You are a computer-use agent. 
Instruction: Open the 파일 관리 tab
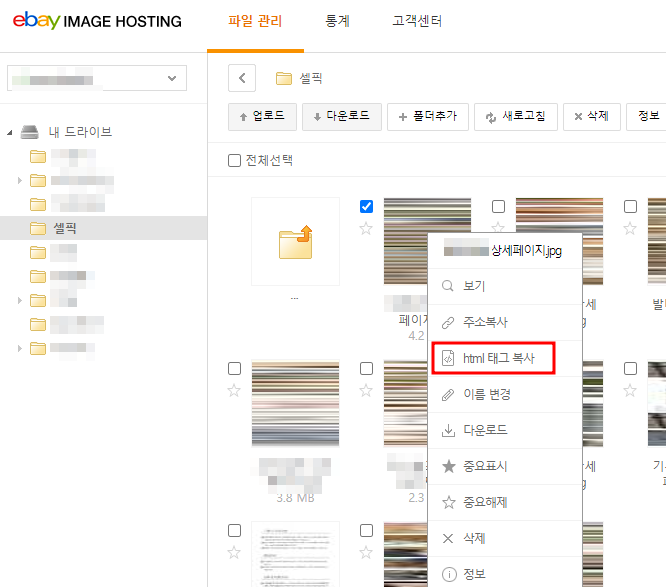pos(255,21)
